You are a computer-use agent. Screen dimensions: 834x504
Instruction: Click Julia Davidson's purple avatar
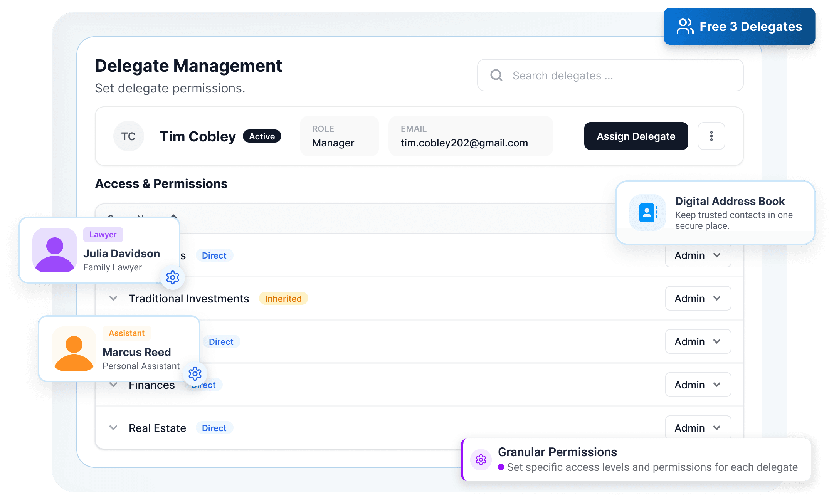[x=55, y=250]
